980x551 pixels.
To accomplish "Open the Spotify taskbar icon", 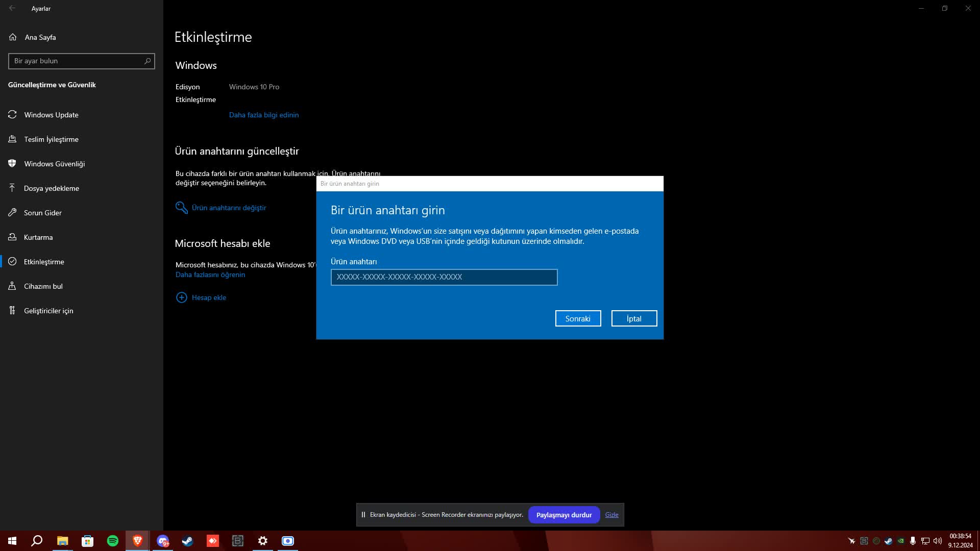I will [x=112, y=541].
